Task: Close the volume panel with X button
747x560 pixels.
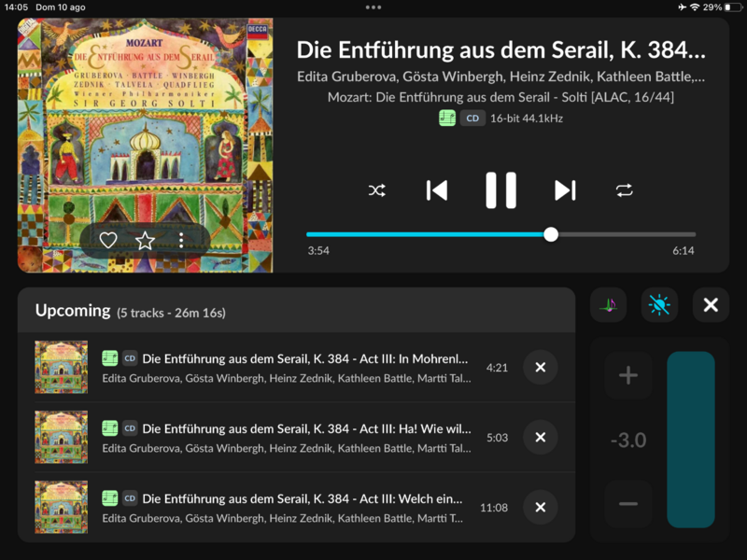Action: coord(711,305)
